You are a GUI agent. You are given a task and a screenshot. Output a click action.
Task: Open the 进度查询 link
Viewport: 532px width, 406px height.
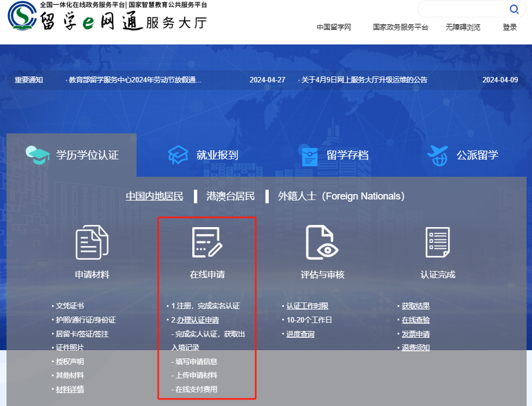(300, 334)
